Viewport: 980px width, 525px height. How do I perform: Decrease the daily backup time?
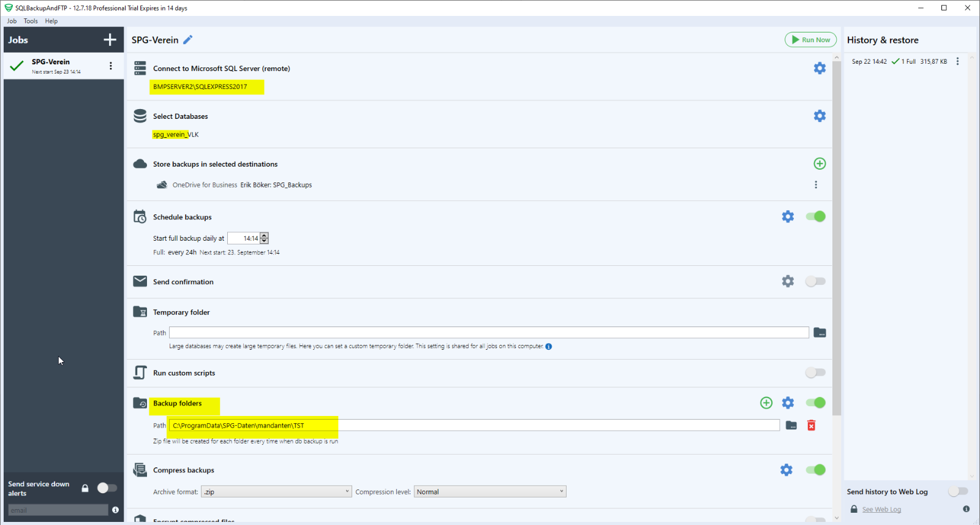coord(265,241)
